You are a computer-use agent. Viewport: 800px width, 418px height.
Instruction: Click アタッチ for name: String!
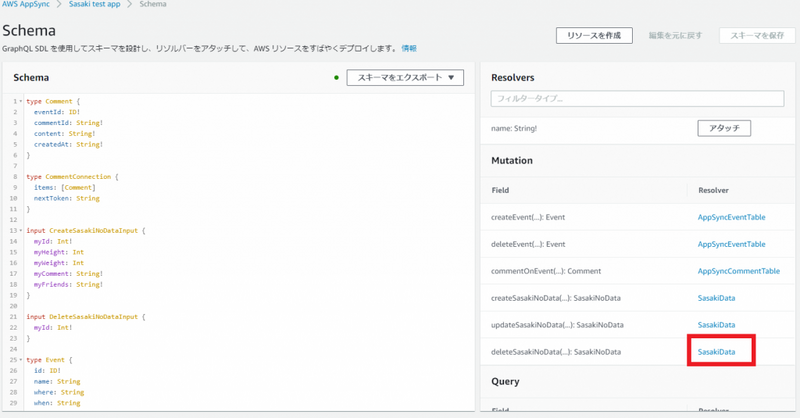pyautogui.click(x=724, y=128)
